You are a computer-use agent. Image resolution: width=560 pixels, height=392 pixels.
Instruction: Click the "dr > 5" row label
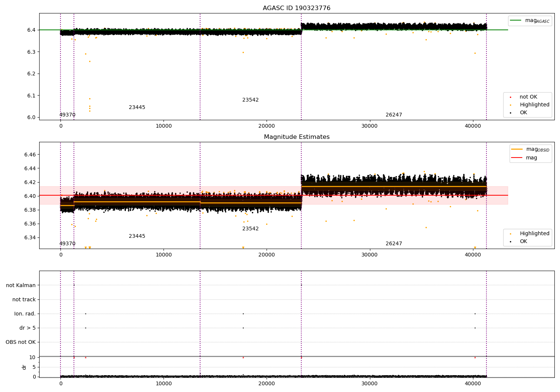pos(28,328)
